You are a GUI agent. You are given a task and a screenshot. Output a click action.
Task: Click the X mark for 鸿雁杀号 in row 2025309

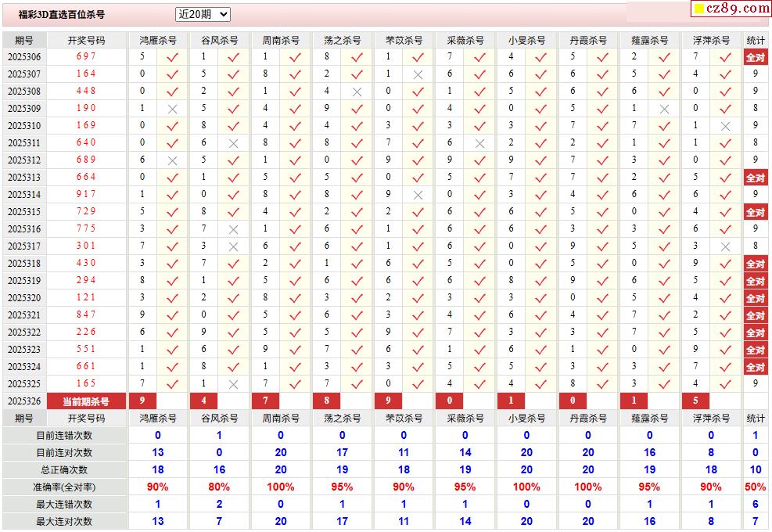[173, 109]
